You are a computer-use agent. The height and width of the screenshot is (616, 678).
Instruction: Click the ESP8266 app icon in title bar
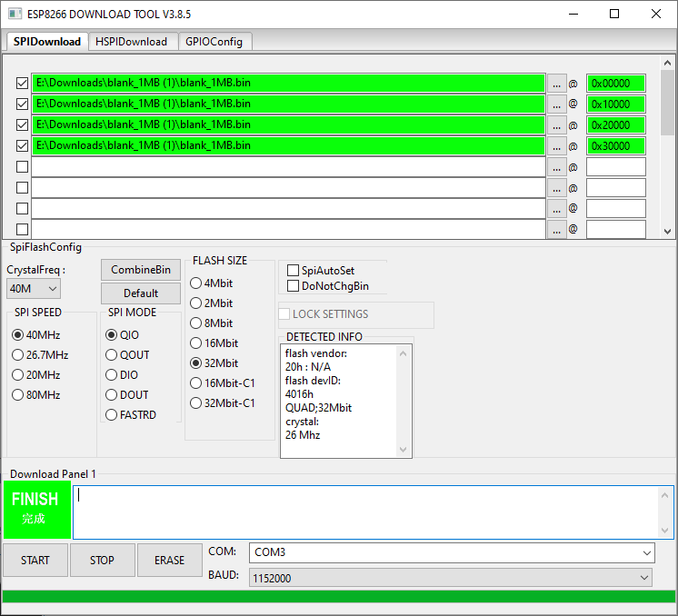coord(15,14)
